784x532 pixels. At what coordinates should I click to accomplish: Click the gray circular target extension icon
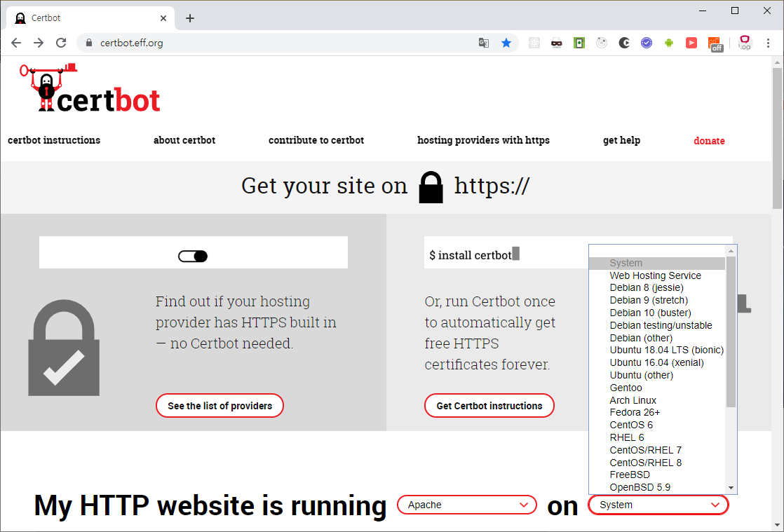(602, 43)
